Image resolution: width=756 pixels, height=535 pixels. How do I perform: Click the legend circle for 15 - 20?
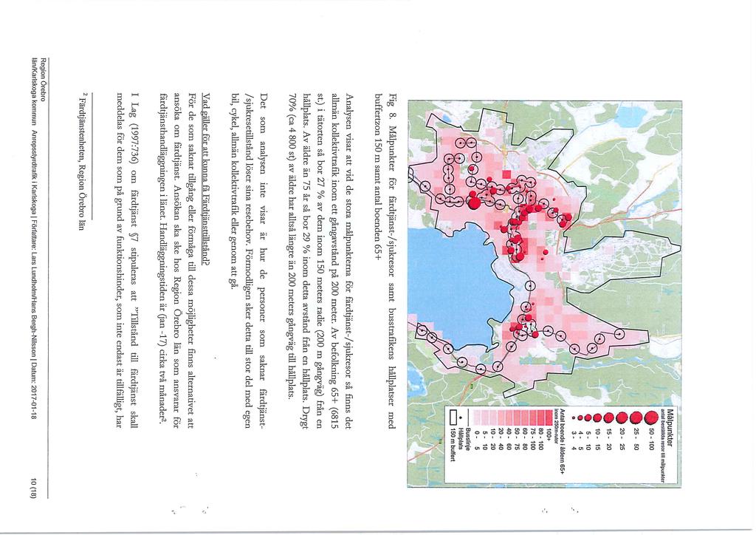pyautogui.click(x=609, y=418)
